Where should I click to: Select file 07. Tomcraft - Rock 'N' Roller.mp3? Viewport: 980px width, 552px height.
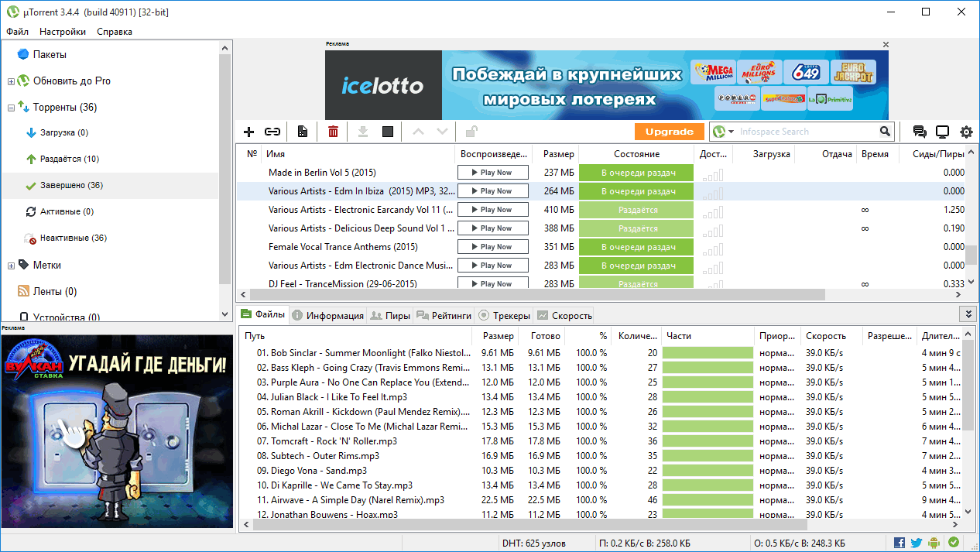tap(327, 441)
